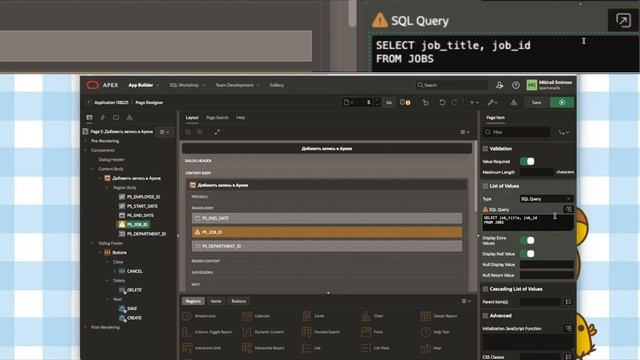The height and width of the screenshot is (360, 640).
Task: Open the Processing tab icon
Action: pyautogui.click(x=116, y=118)
